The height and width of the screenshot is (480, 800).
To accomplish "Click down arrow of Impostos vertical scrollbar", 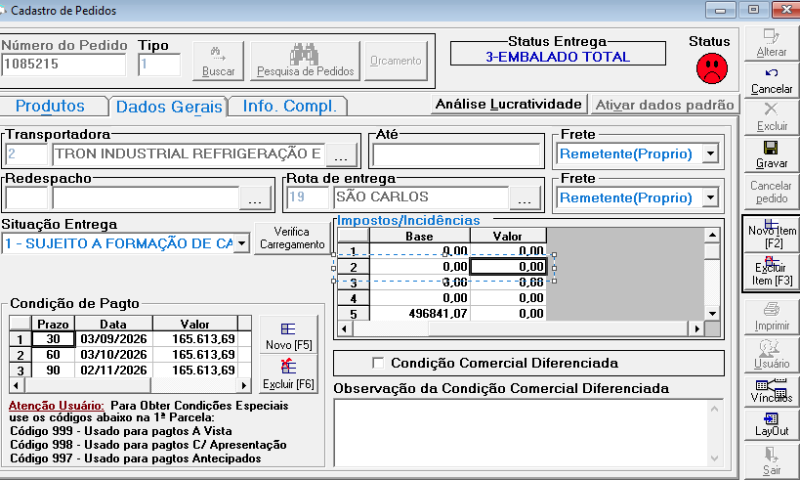I will point(712,314).
